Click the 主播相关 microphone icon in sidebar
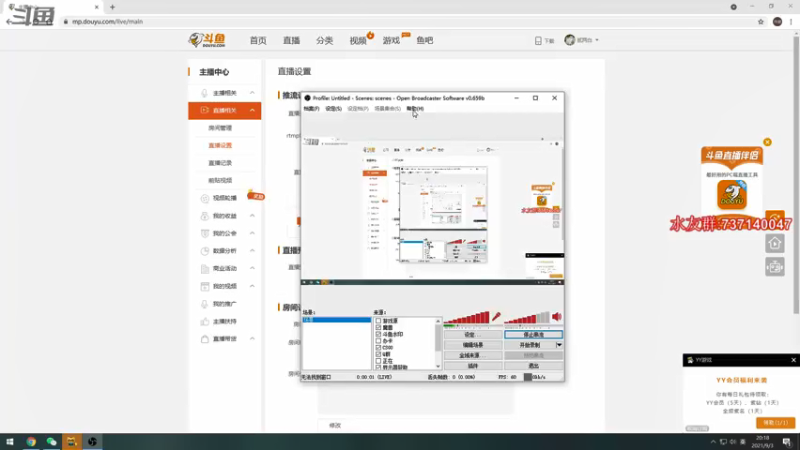 (x=204, y=93)
